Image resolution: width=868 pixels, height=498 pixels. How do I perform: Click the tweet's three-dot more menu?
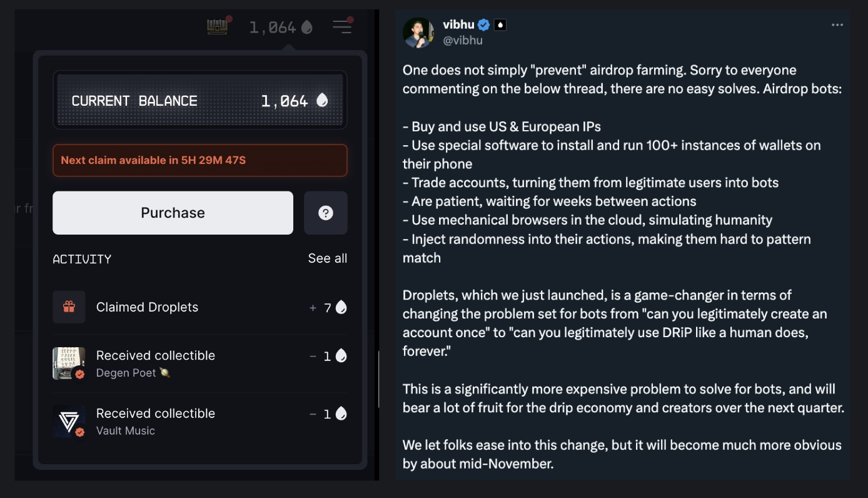pos(837,25)
